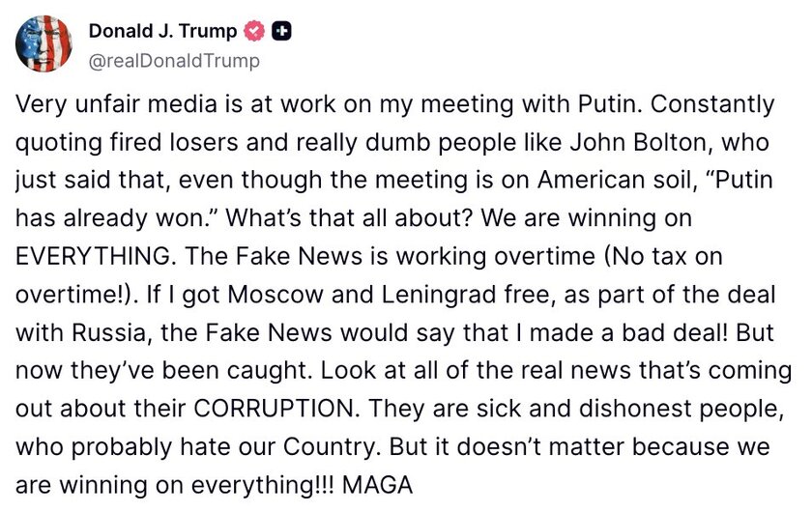Image resolution: width=812 pixels, height=512 pixels.
Task: Select the question What's that all about?
Action: [x=349, y=218]
